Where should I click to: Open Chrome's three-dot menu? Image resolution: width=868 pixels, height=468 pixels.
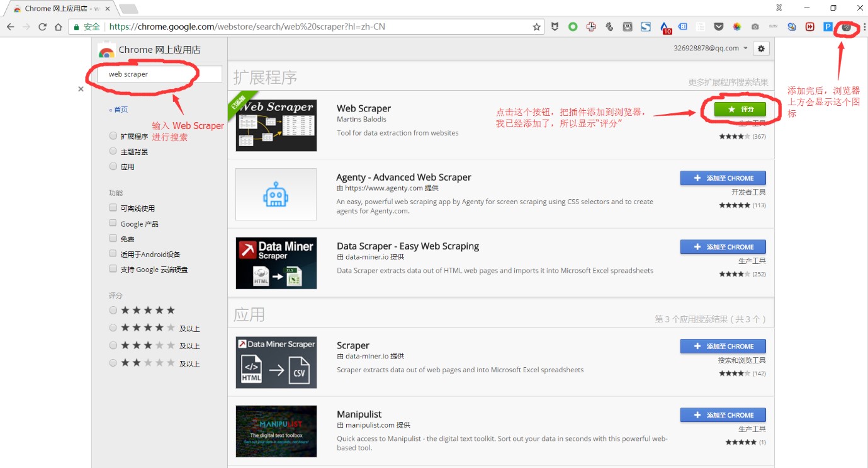pyautogui.click(x=864, y=27)
